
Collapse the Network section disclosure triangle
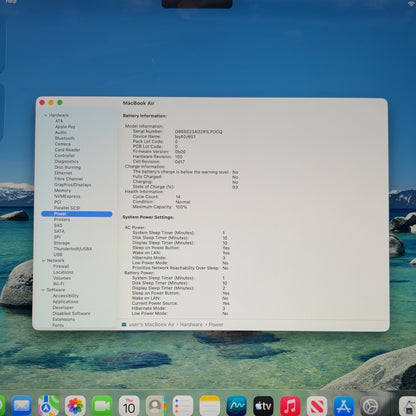click(44, 260)
